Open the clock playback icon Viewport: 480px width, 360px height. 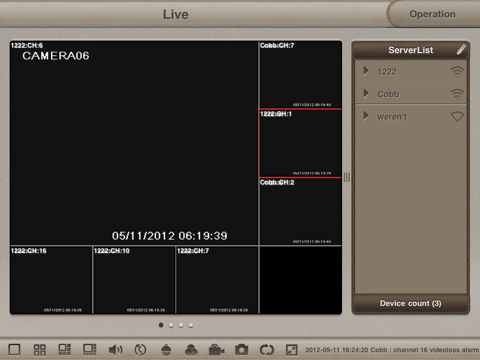coord(140,350)
